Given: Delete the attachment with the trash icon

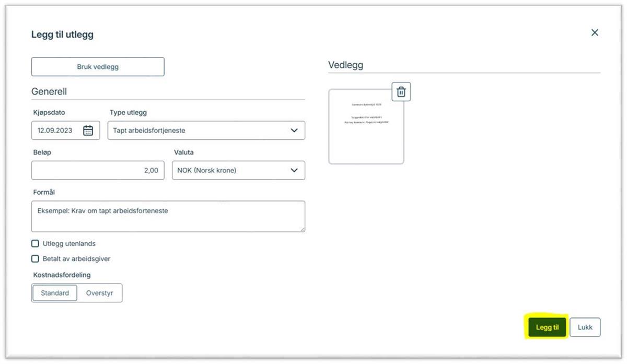Looking at the screenshot, I should [x=401, y=92].
